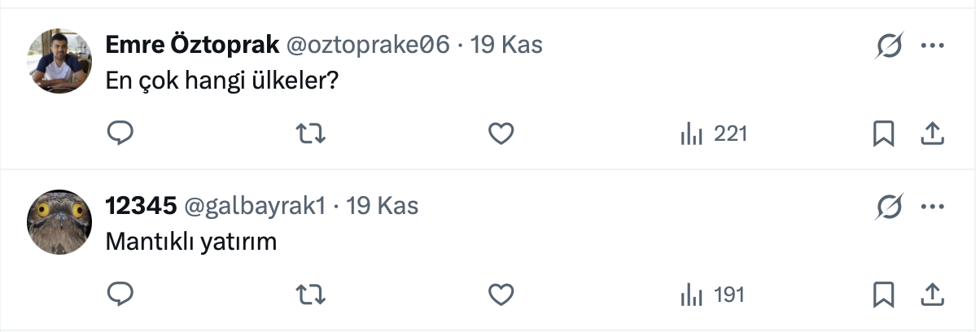
Task: Click the owl avatar of 12345
Action: pyautogui.click(x=62, y=222)
